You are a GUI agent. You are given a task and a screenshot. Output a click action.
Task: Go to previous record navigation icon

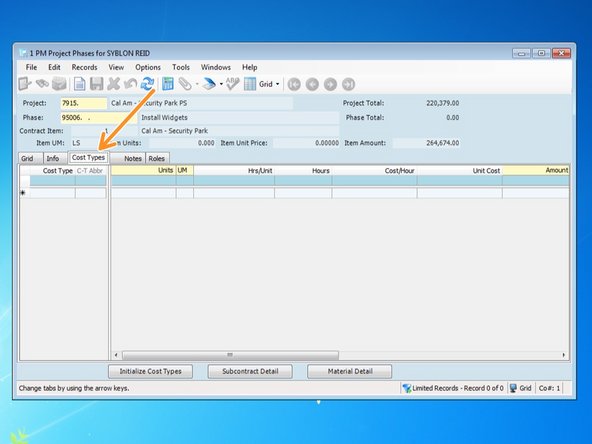(x=312, y=84)
